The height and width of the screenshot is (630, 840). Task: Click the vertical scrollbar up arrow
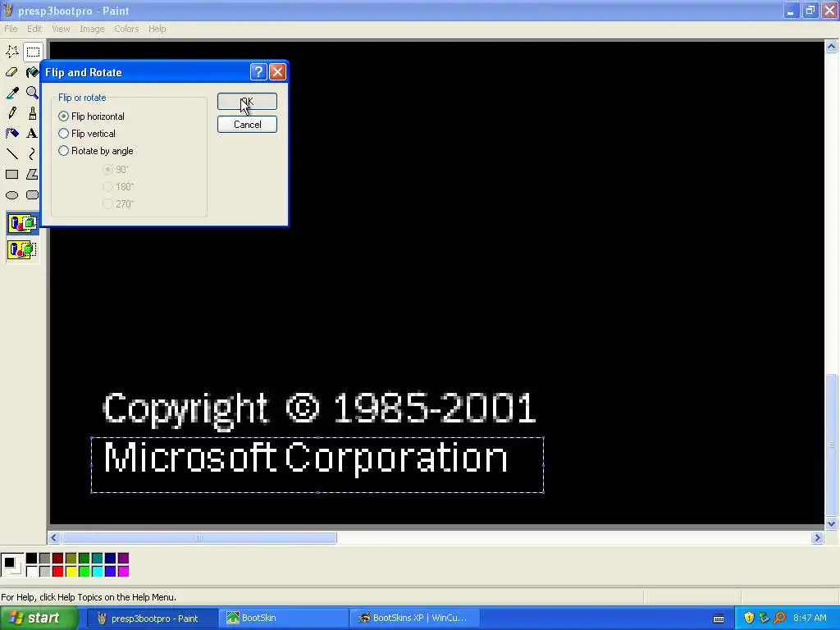(832, 47)
